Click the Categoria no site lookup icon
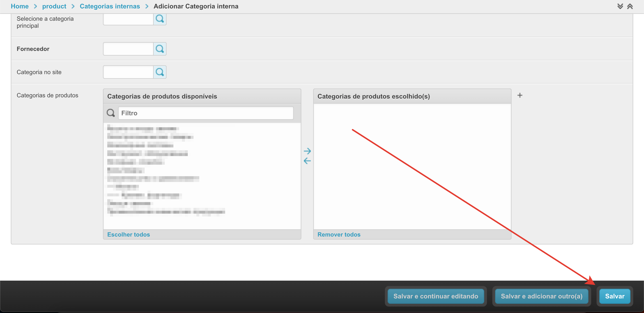This screenshot has height=313, width=644. click(160, 72)
